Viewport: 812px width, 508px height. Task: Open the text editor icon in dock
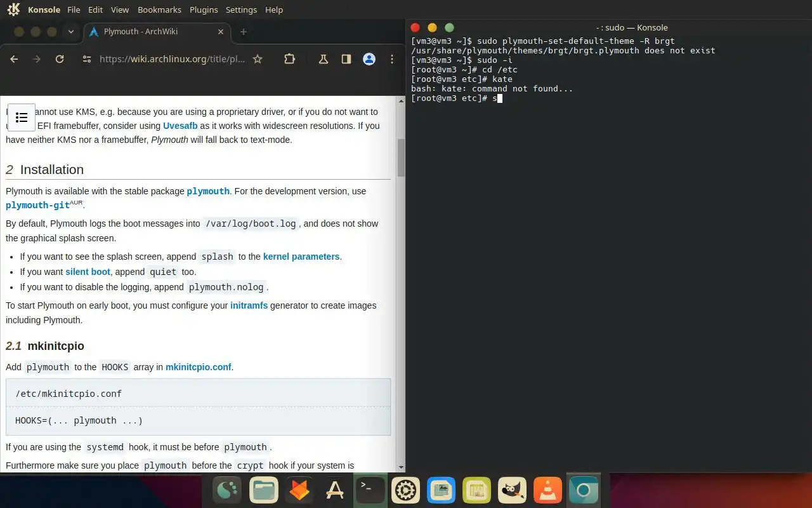click(441, 490)
